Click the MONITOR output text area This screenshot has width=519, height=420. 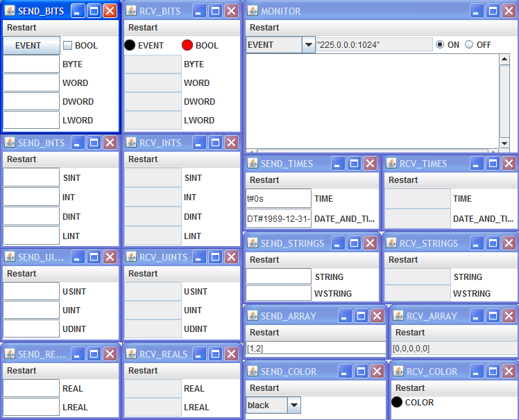(373, 101)
